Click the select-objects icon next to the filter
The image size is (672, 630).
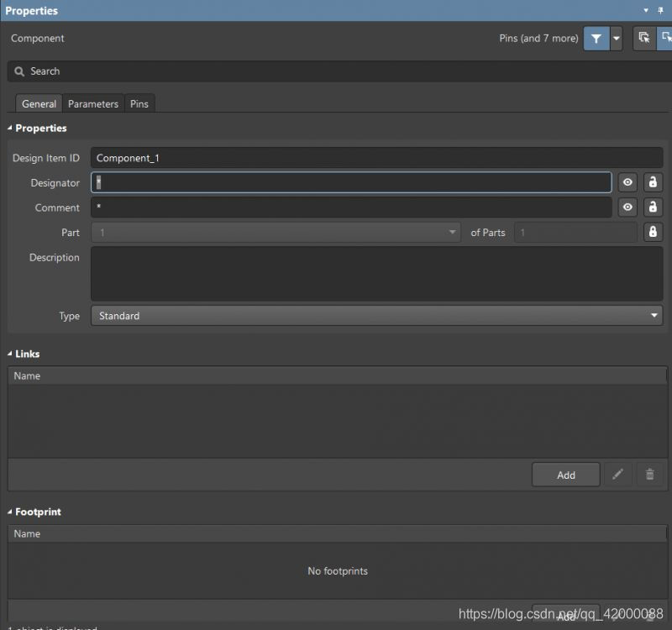644,39
